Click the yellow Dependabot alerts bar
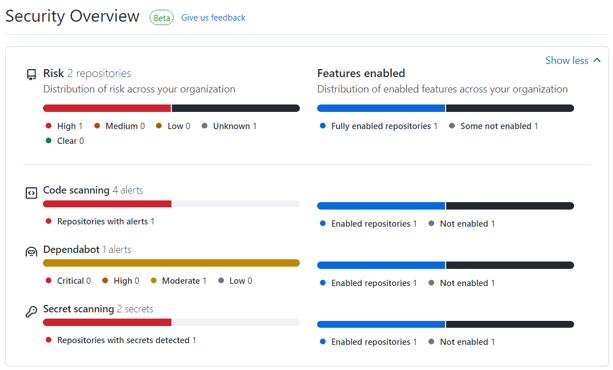613x370 pixels. (x=171, y=263)
